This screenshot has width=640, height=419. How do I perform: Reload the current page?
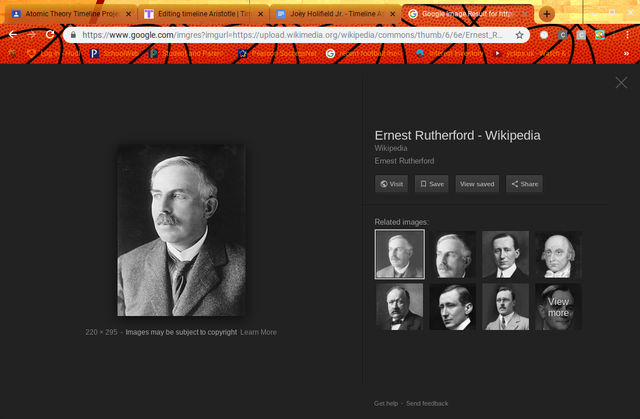click(x=50, y=35)
